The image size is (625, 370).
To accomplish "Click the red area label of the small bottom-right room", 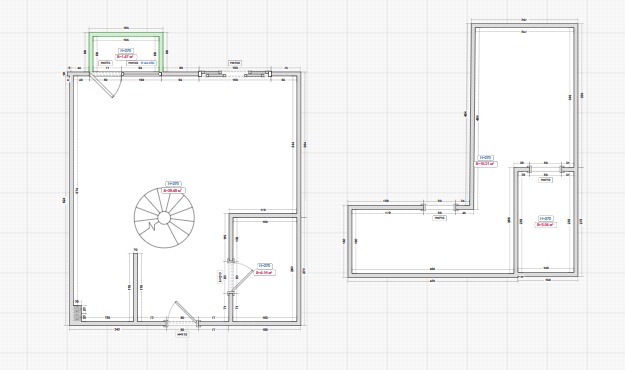I will [x=264, y=273].
